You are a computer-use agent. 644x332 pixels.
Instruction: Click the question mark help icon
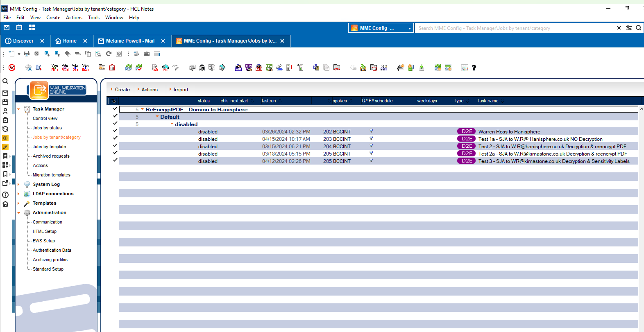[474, 68]
